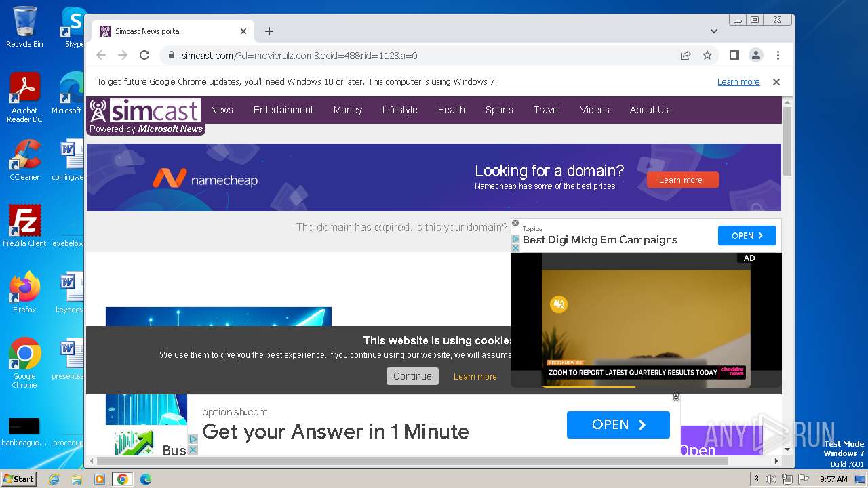
Task: Show hidden system tray icons
Action: tap(757, 479)
